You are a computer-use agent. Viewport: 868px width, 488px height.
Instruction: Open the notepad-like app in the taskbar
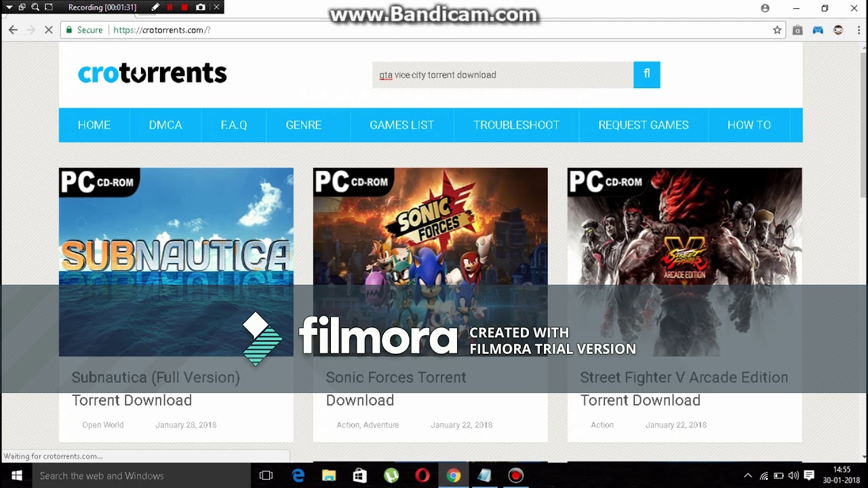tap(484, 476)
